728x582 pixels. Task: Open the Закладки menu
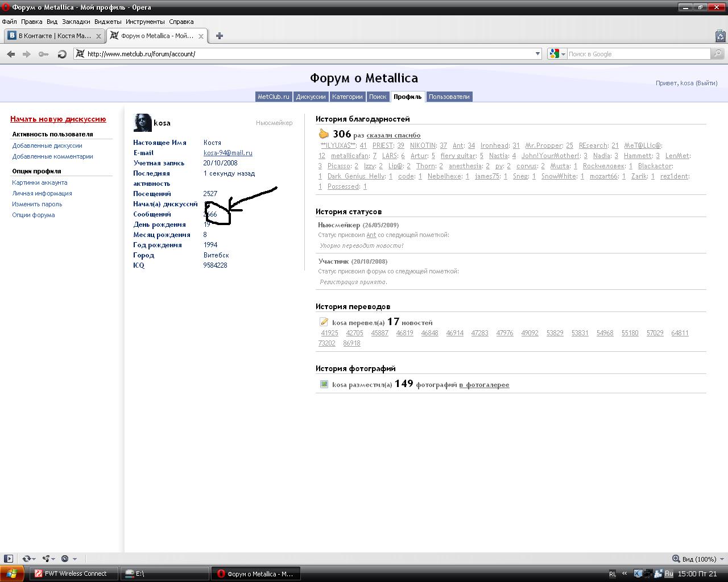(76, 22)
